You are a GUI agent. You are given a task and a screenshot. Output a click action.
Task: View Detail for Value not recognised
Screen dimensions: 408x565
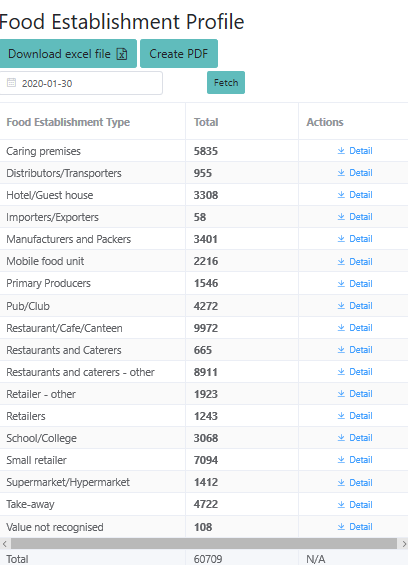pyautogui.click(x=355, y=526)
